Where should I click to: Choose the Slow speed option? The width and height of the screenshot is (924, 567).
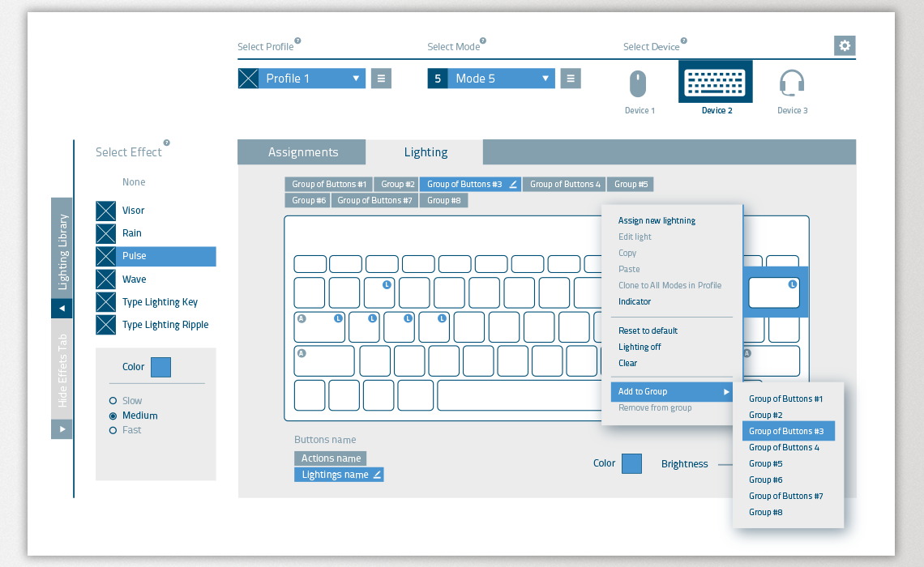coord(112,400)
